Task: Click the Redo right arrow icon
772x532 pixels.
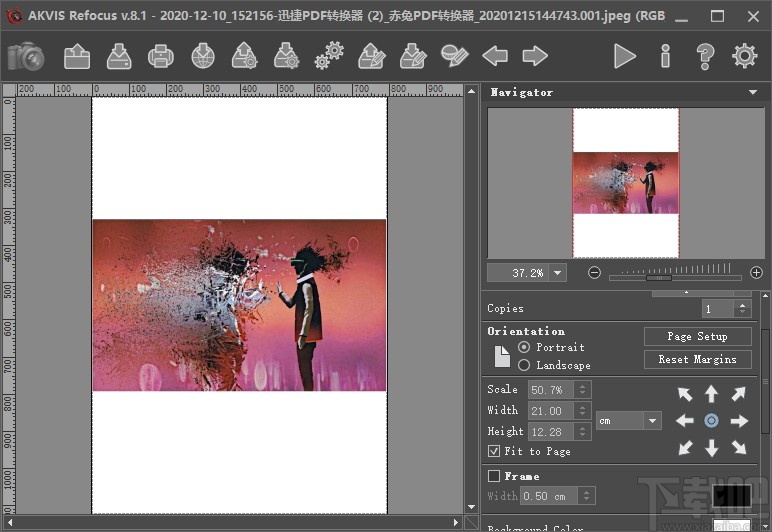Action: point(535,56)
